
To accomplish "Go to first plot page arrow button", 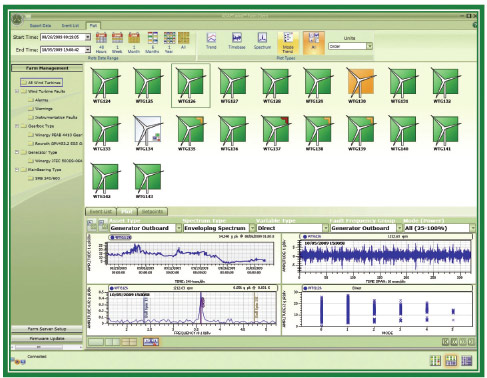I will click(445, 342).
